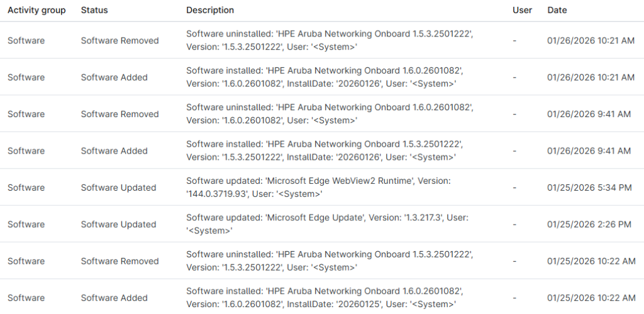Click the 01/26/2026 9:41 AM Software Removed status
This screenshot has width=644, height=314.
(x=119, y=114)
